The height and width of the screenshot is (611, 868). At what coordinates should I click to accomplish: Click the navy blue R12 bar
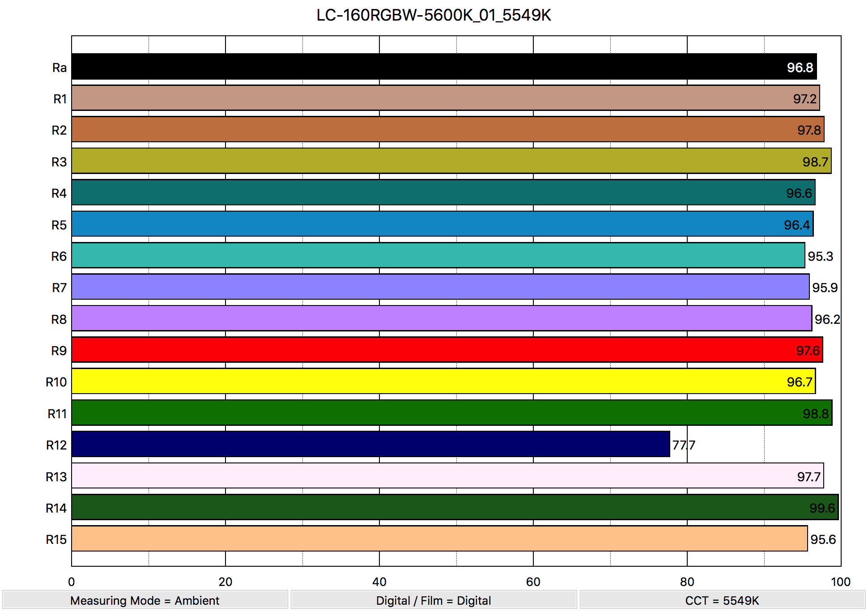coord(358,445)
